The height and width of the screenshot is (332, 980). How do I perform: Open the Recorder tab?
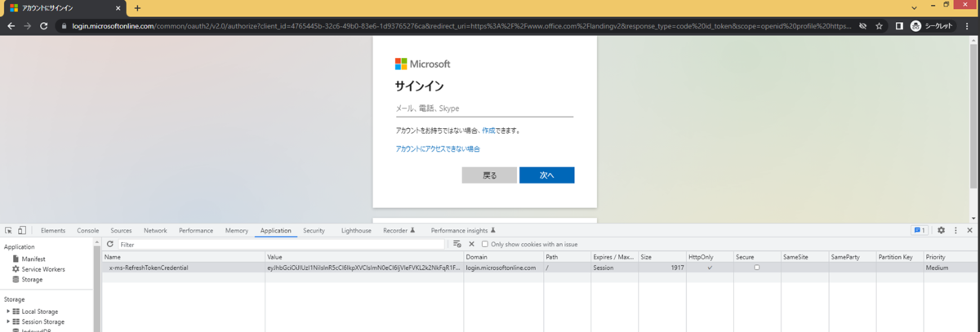pyautogui.click(x=399, y=231)
